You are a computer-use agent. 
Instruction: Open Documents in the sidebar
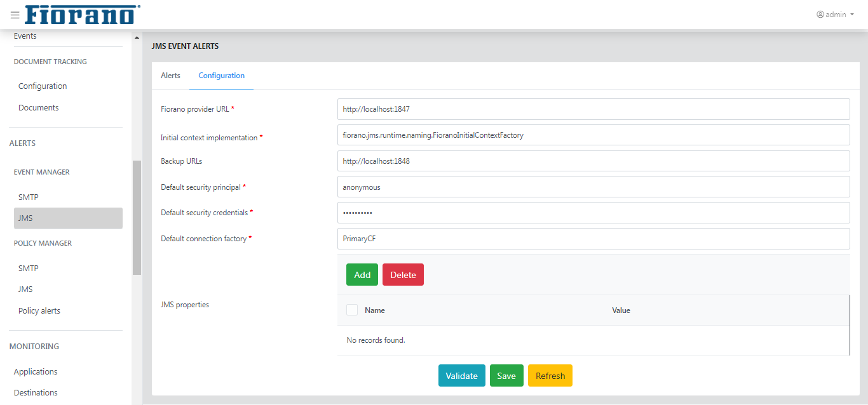click(39, 108)
